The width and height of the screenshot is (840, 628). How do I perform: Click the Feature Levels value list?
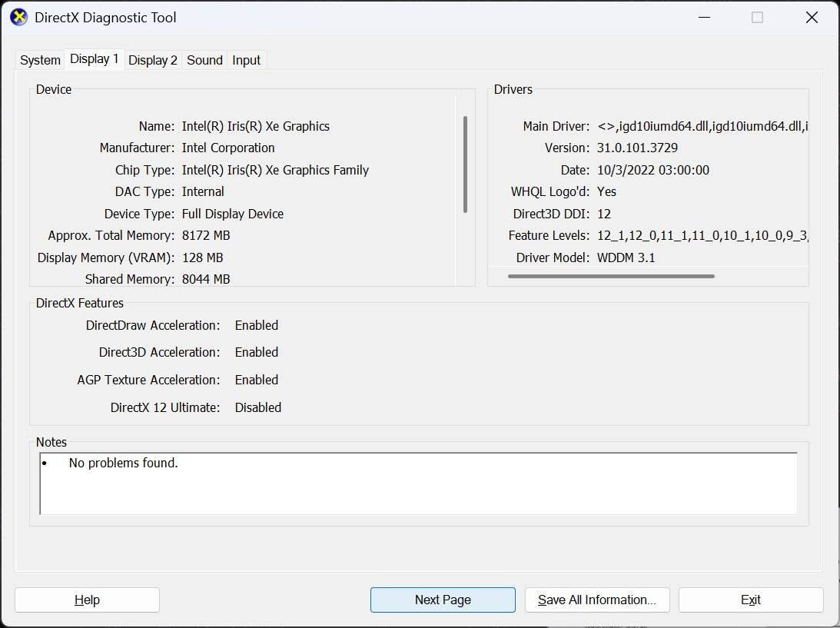click(702, 236)
